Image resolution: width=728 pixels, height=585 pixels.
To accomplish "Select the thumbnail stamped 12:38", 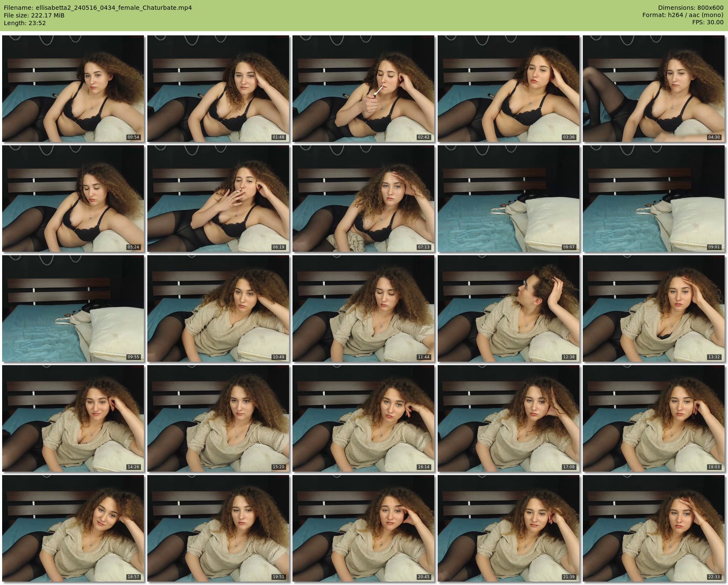I will click(508, 308).
